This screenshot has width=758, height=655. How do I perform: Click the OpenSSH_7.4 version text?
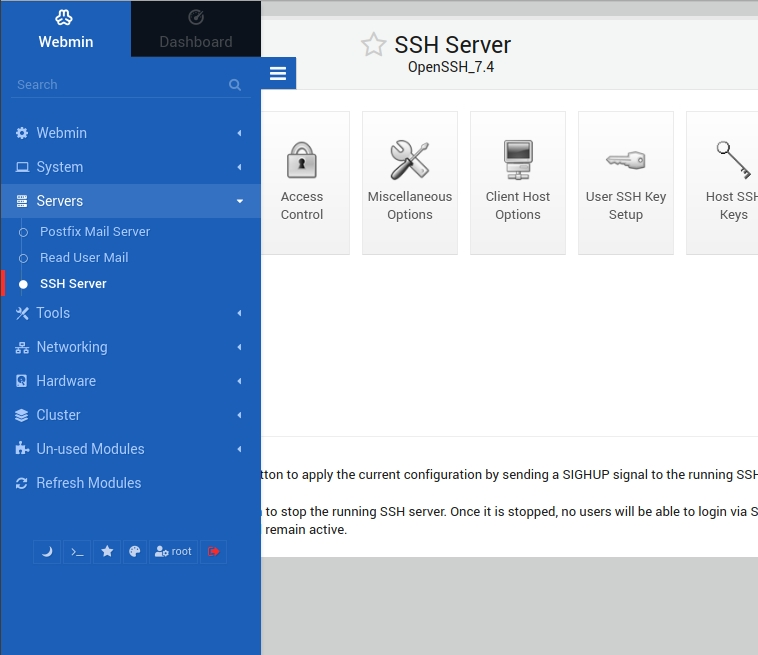click(x=451, y=67)
